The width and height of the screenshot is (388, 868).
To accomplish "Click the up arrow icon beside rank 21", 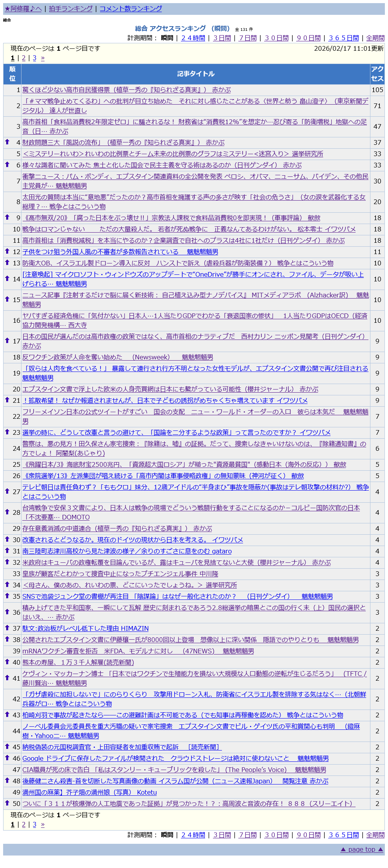I will click(7, 400).
